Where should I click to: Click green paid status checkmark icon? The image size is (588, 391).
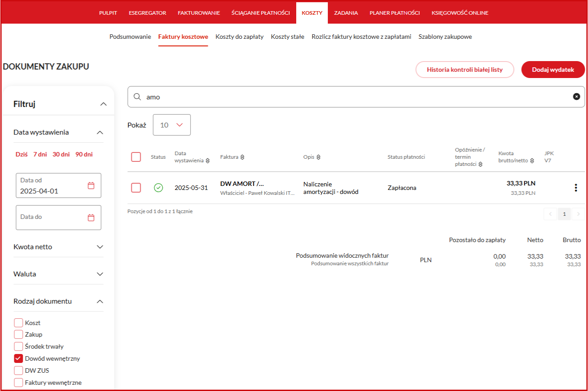pos(158,188)
